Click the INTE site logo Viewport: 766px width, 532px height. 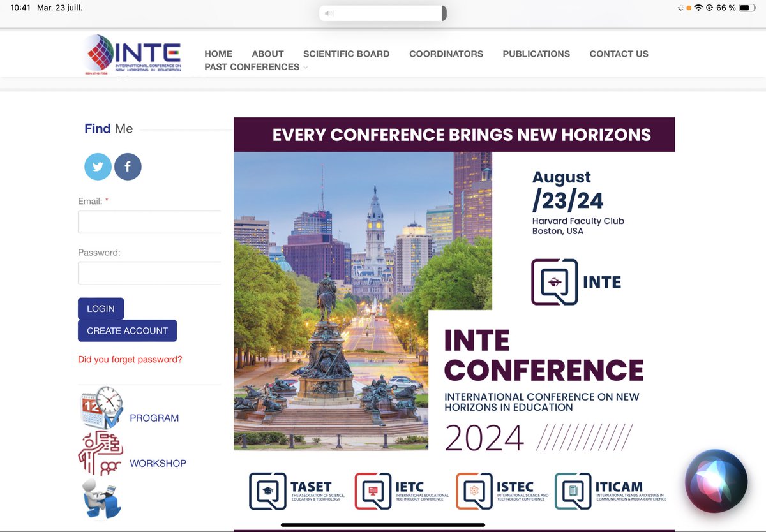[133, 54]
